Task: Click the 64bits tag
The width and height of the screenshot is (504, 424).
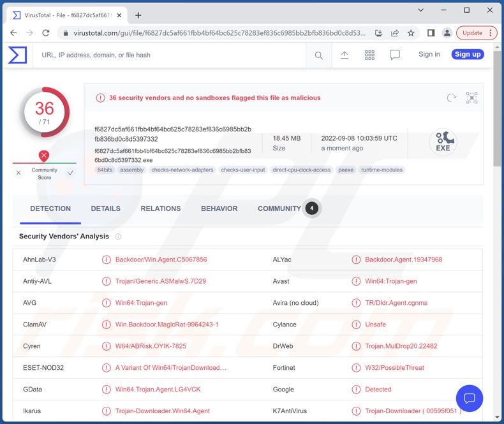Action: tap(105, 170)
